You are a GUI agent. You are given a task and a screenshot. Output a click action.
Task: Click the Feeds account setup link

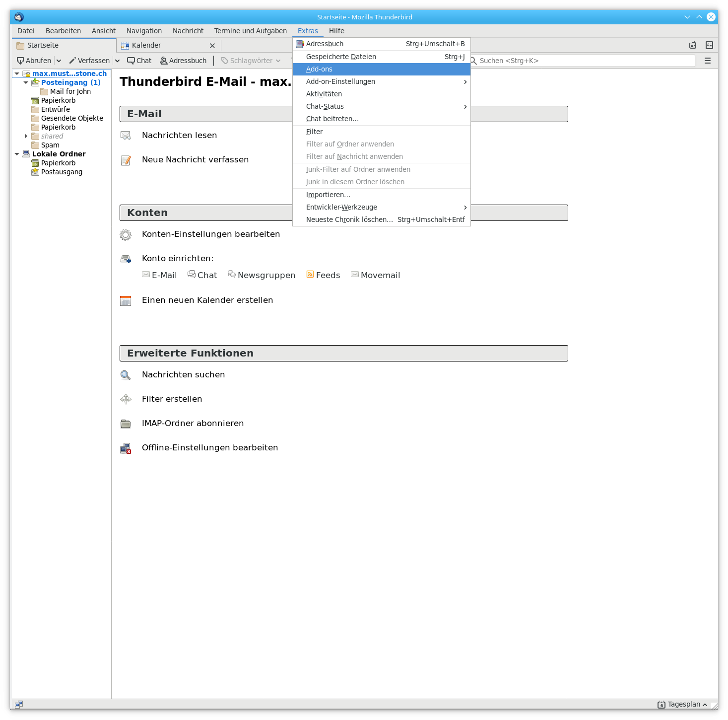(328, 275)
